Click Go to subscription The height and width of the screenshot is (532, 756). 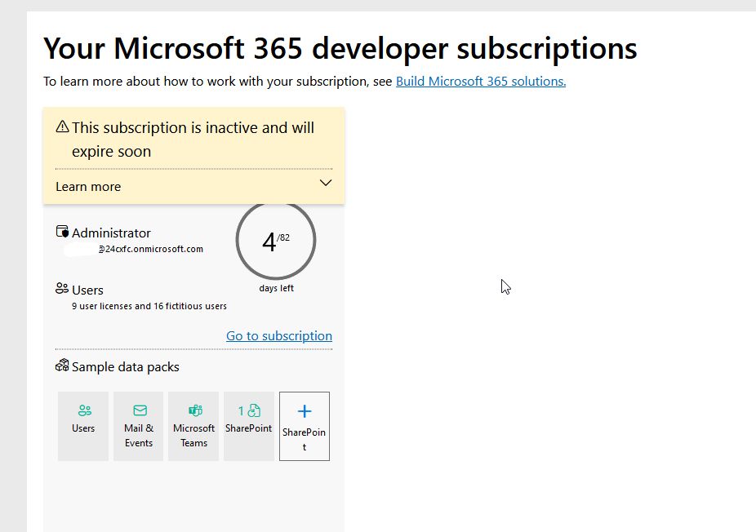(278, 335)
